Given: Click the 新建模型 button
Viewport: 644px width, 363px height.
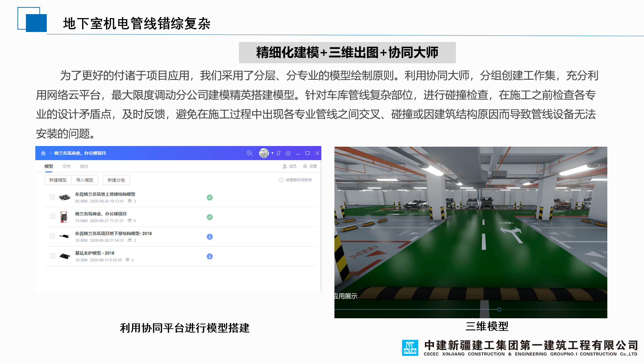Looking at the screenshot, I should 58,180.
